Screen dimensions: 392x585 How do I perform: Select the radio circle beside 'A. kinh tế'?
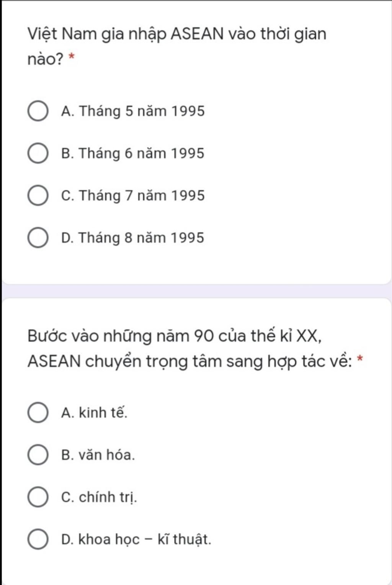(38, 413)
